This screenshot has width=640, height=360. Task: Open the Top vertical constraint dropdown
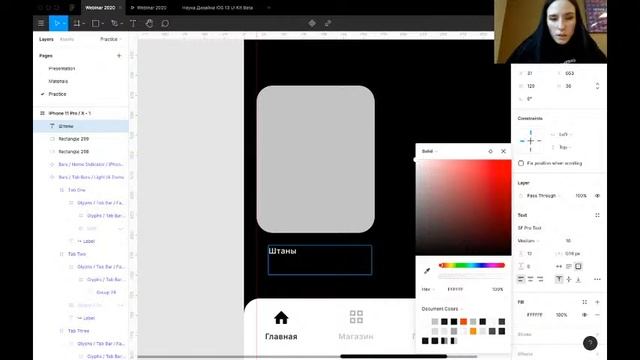click(x=565, y=147)
